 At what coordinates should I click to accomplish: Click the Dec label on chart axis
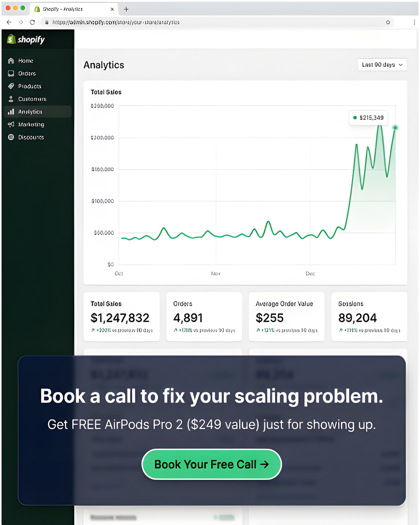pyautogui.click(x=310, y=273)
